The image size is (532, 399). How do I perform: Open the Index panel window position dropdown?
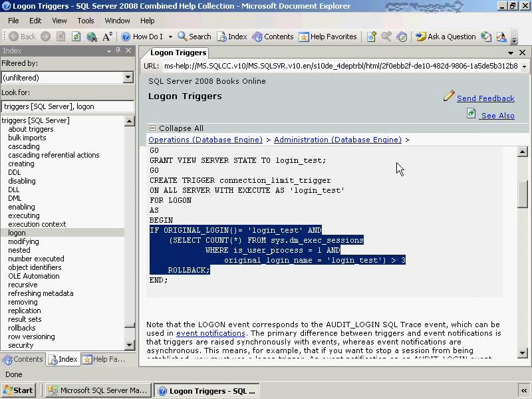[x=109, y=51]
